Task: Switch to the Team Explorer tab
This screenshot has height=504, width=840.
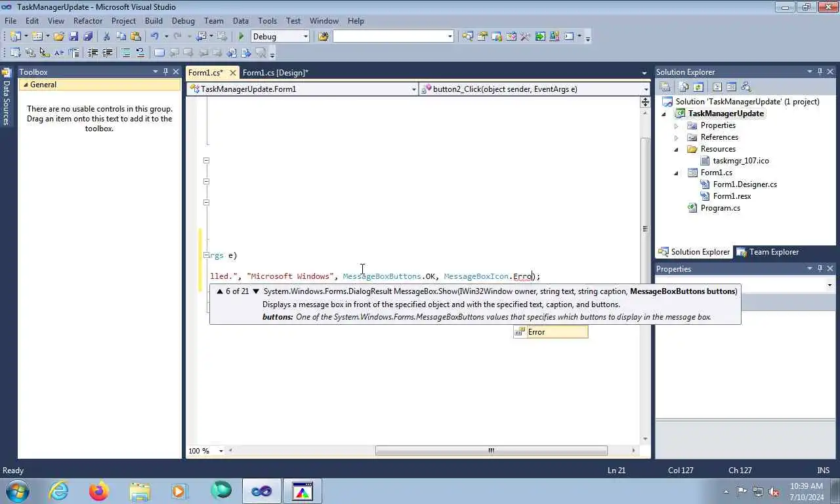Action: (768, 252)
